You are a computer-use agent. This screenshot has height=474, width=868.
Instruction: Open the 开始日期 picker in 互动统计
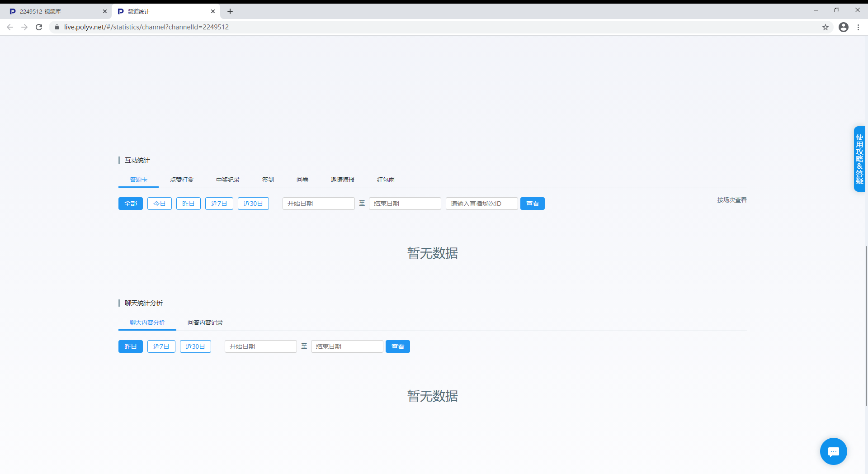318,204
